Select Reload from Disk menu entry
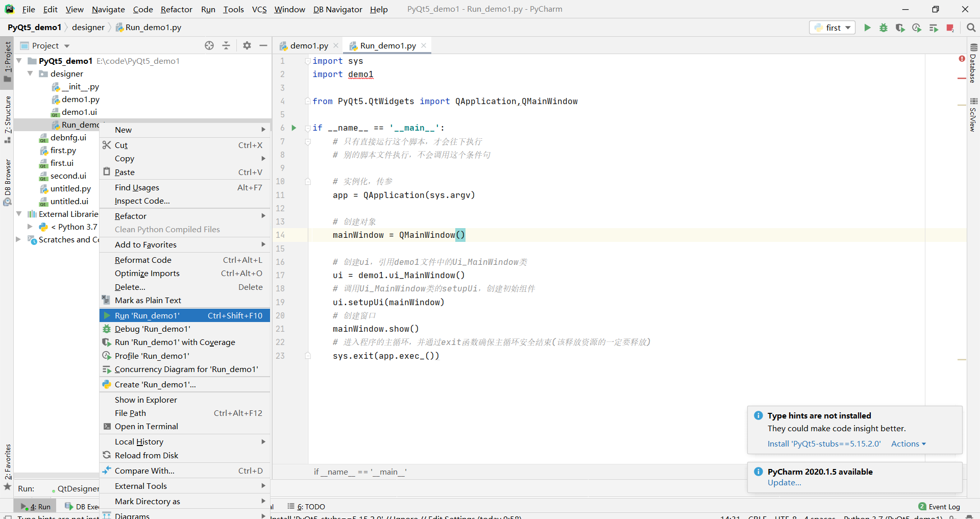This screenshot has width=980, height=519. pyautogui.click(x=185, y=455)
